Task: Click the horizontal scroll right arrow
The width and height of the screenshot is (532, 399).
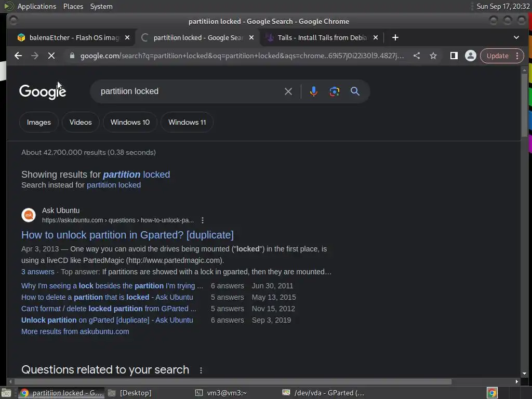Action: click(516, 382)
